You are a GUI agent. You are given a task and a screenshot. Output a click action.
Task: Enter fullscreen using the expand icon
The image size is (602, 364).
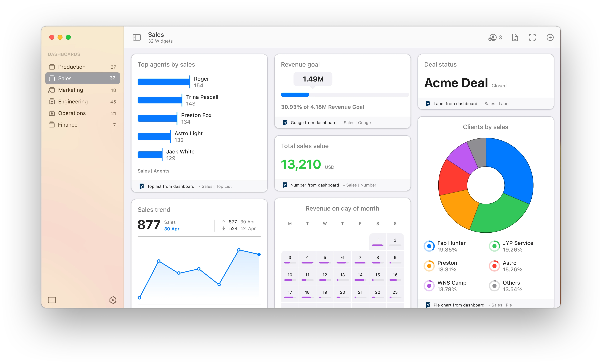pyautogui.click(x=532, y=37)
